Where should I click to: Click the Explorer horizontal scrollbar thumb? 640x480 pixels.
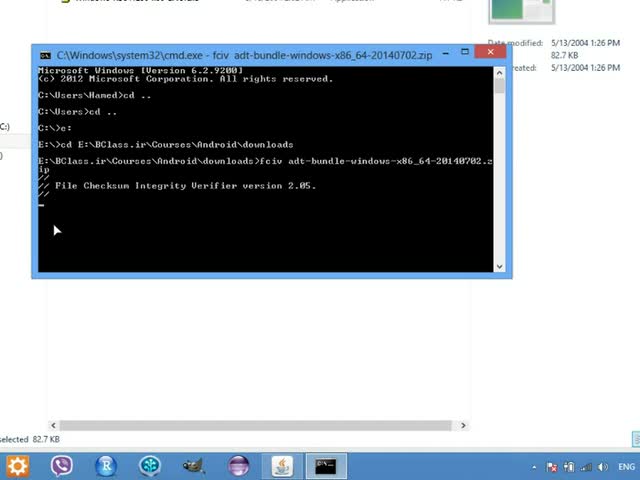click(x=256, y=425)
